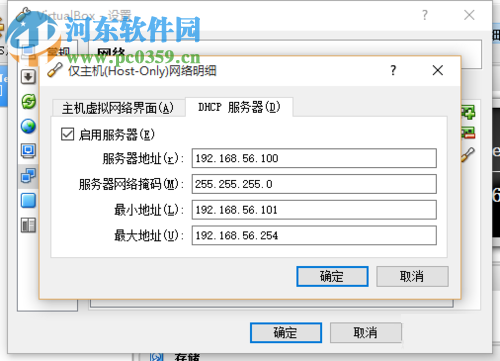500x361 pixels.
Task: Open the download-arrow settings category icon
Action: (x=28, y=77)
